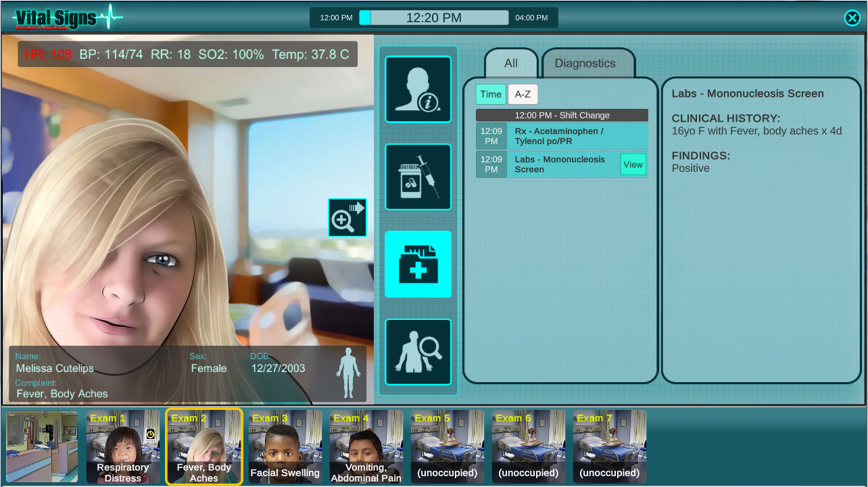Toggle A-Z alphabetical sorting
The image size is (868, 487).
point(523,95)
